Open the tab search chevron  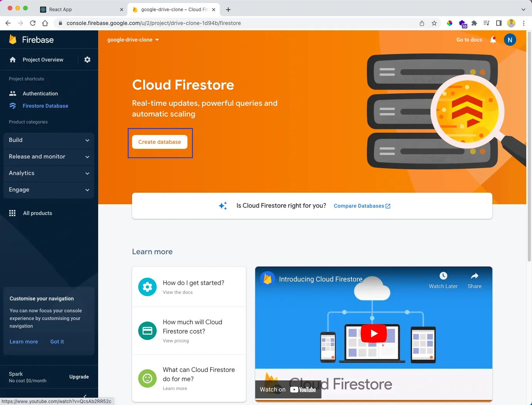click(524, 10)
